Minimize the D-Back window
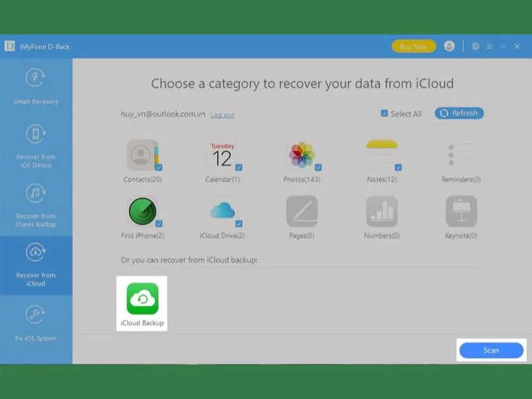 point(503,46)
